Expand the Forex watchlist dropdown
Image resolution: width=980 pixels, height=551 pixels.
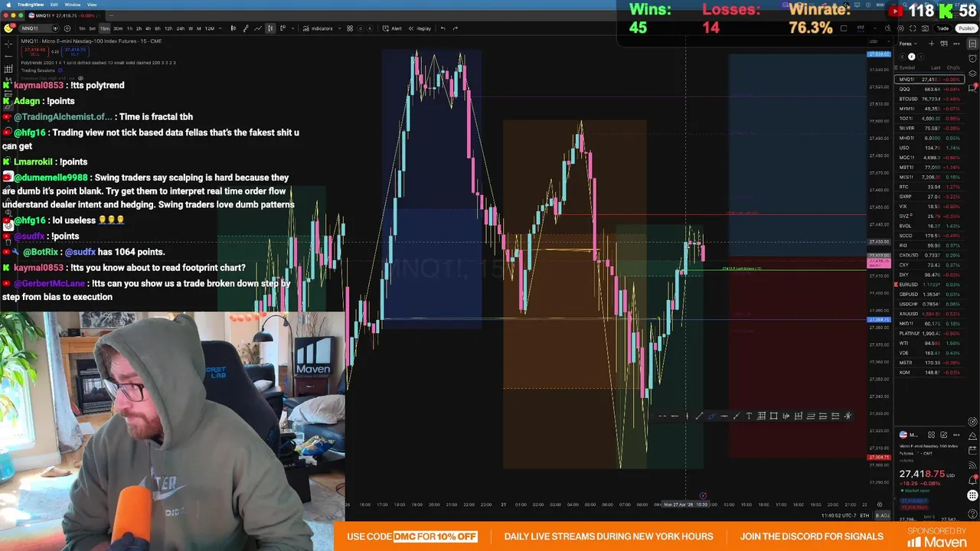click(x=907, y=44)
